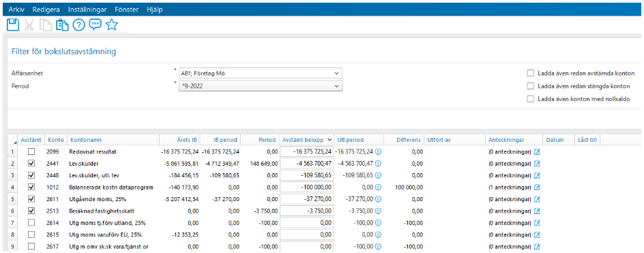Edit notes icon for Lev.skulder, utl. lev row

click(x=536, y=175)
